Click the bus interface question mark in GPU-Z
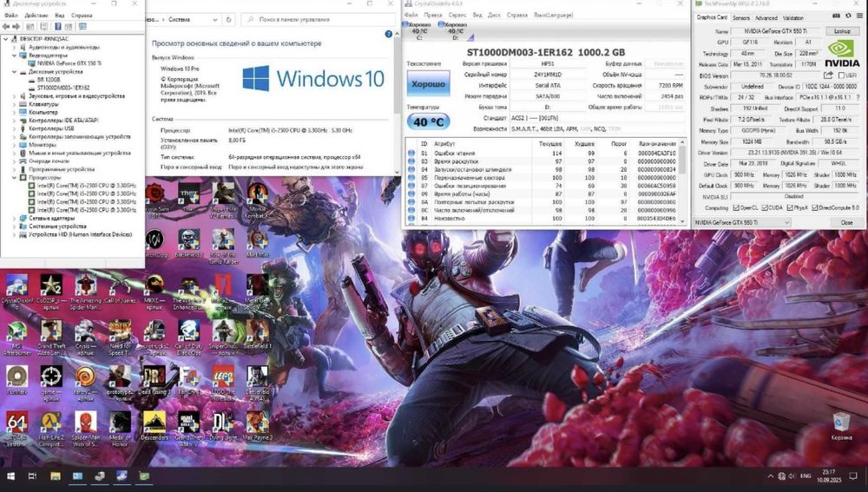This screenshot has height=492, width=868. pos(858,97)
